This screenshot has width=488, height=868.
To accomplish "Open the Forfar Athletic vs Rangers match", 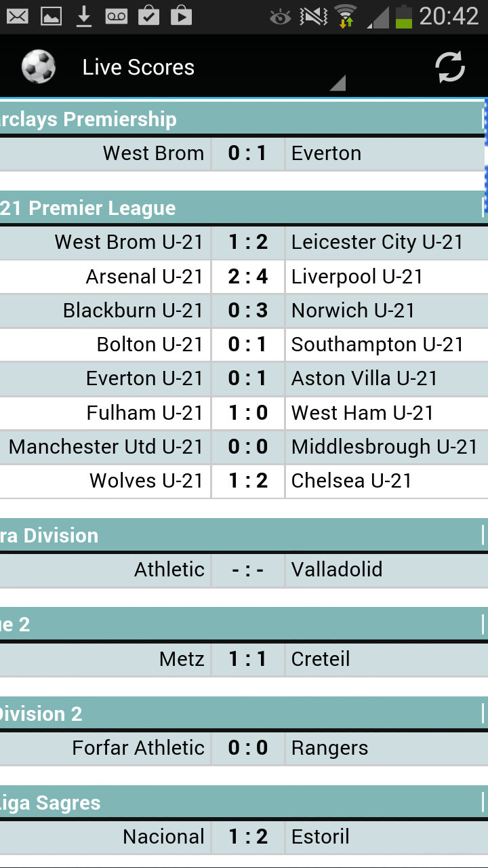I will pos(244,748).
